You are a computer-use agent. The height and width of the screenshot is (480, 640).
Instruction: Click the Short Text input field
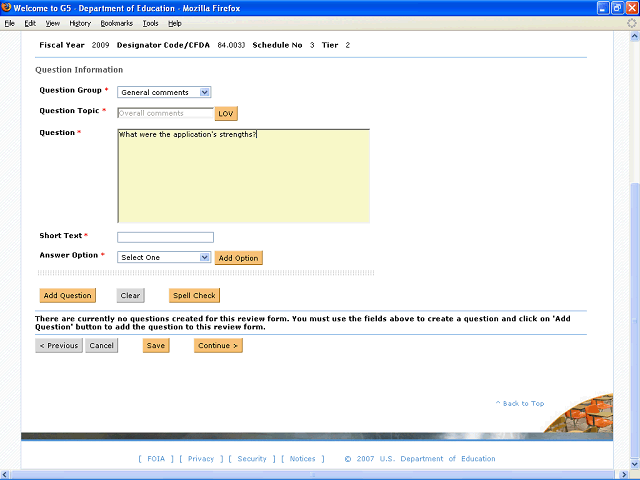[x=165, y=237]
